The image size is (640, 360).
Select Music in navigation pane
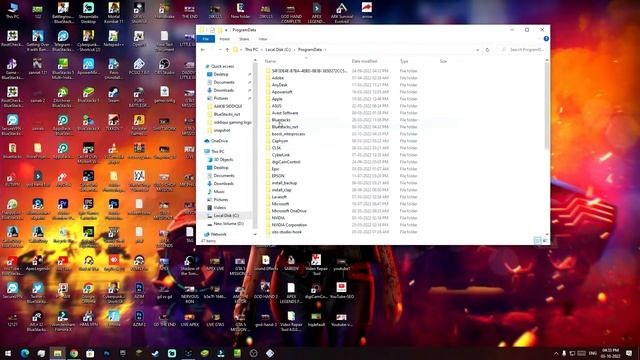pos(219,191)
